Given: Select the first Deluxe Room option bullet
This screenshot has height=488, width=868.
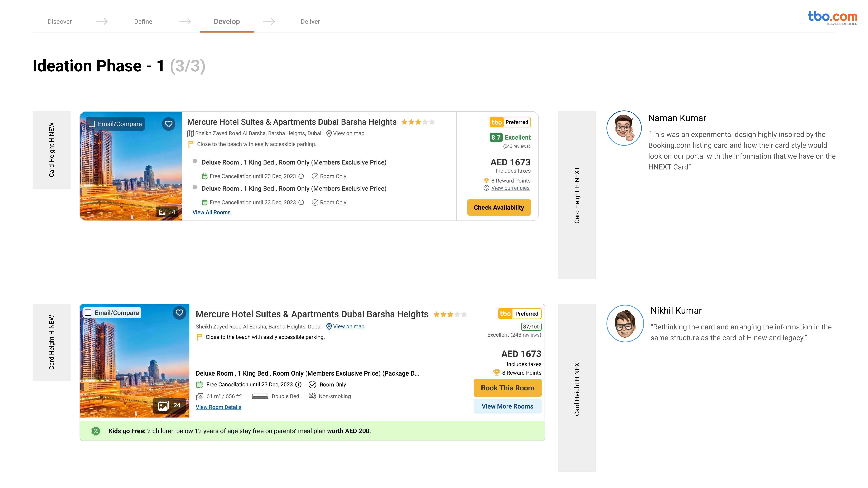Looking at the screenshot, I should (195, 161).
